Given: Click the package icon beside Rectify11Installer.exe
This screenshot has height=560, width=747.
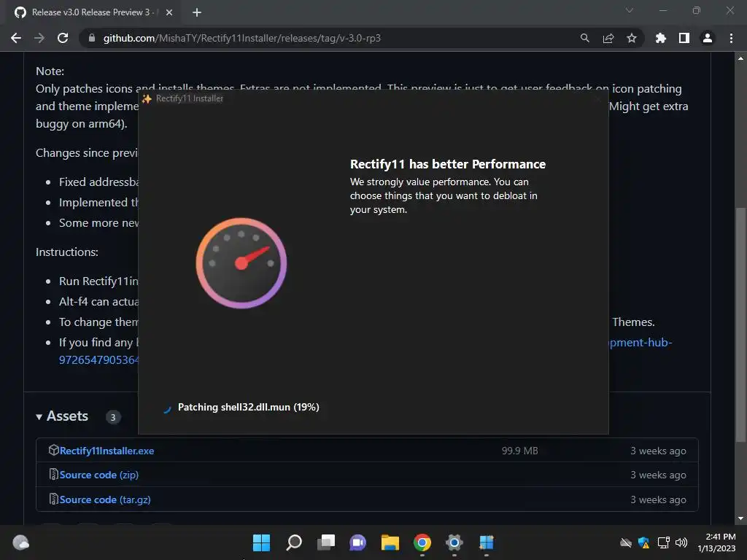Looking at the screenshot, I should [x=53, y=450].
